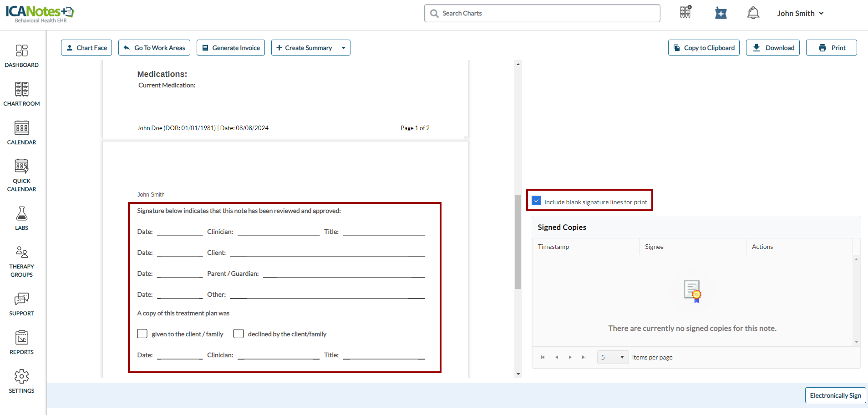Image resolution: width=868 pixels, height=415 pixels.
Task: Click the Generate Invoice button
Action: (x=231, y=48)
